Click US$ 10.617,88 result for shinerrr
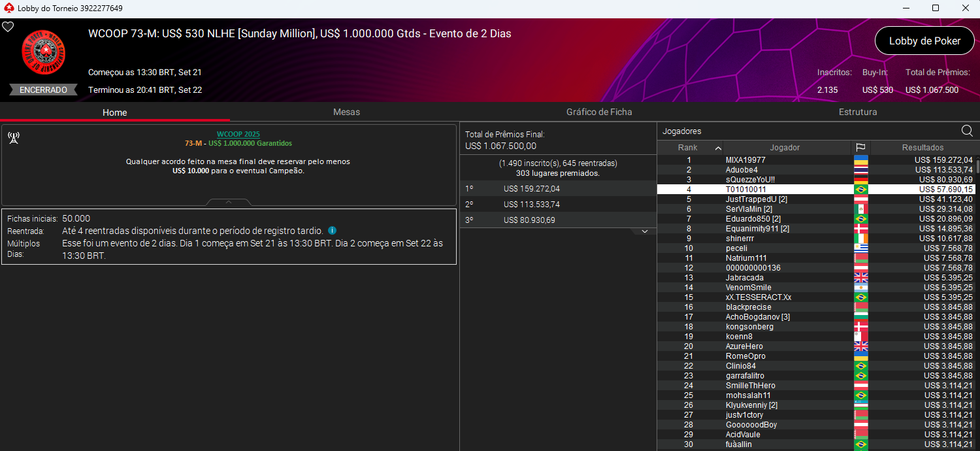The width and height of the screenshot is (980, 451). [x=945, y=239]
